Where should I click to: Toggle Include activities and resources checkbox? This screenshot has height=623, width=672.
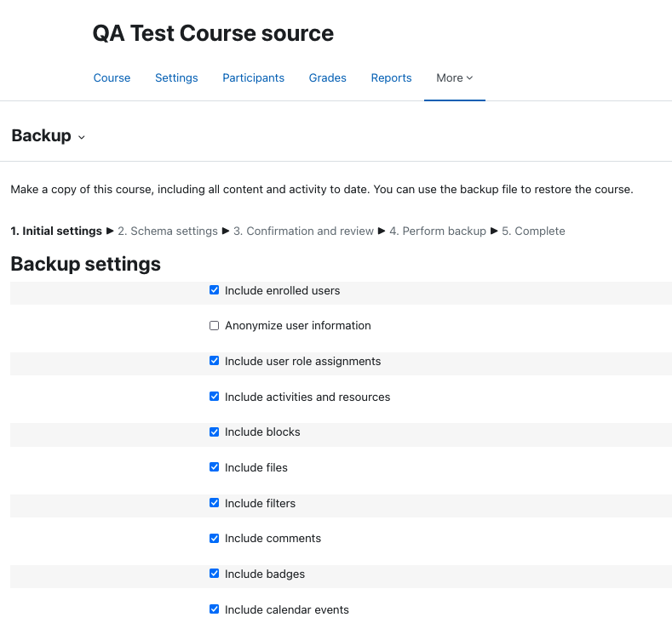pyautogui.click(x=215, y=397)
